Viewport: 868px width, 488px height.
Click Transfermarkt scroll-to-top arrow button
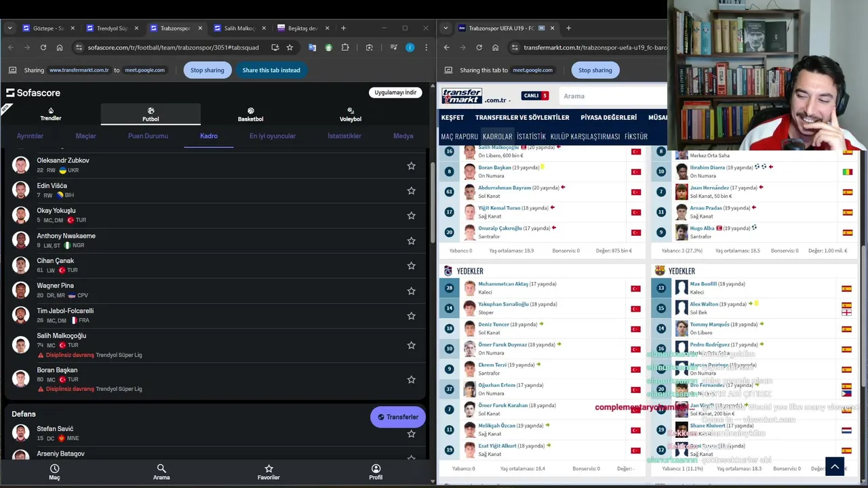tap(835, 466)
